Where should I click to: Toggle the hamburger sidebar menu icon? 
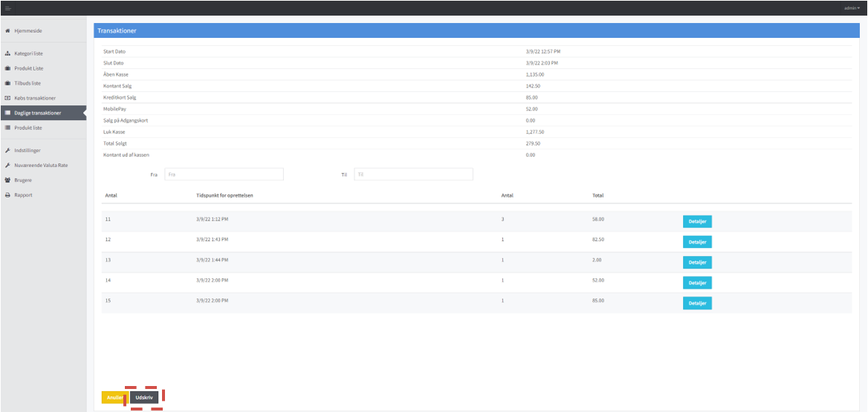point(8,7)
